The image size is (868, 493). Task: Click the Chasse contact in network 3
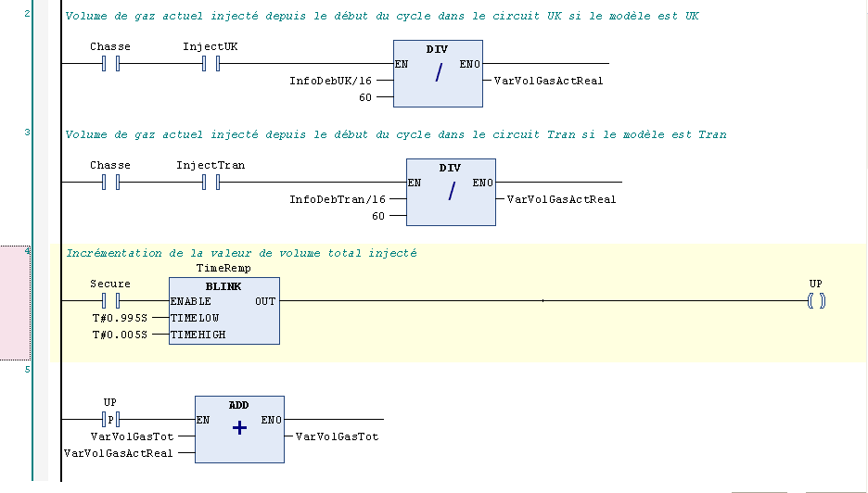[x=110, y=183]
